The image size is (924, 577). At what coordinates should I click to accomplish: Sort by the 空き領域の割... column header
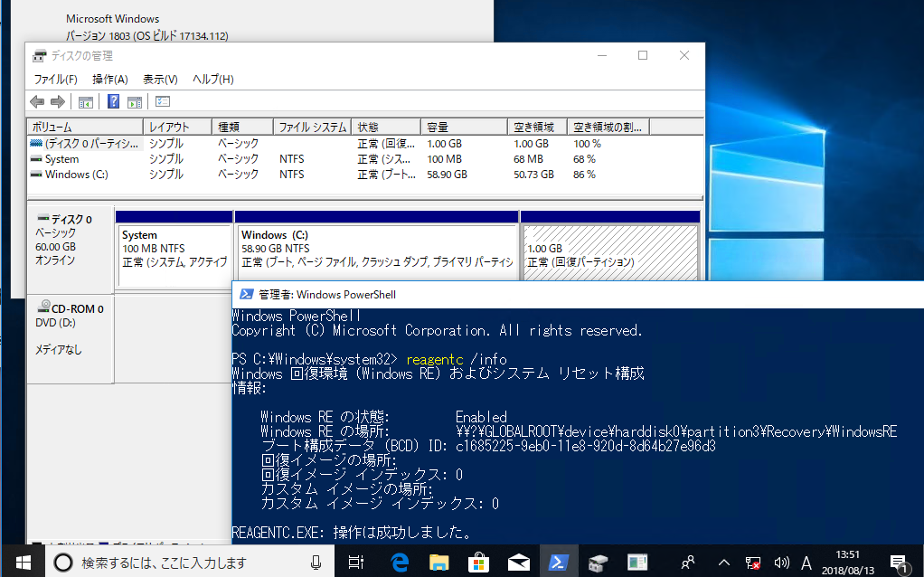tap(608, 127)
